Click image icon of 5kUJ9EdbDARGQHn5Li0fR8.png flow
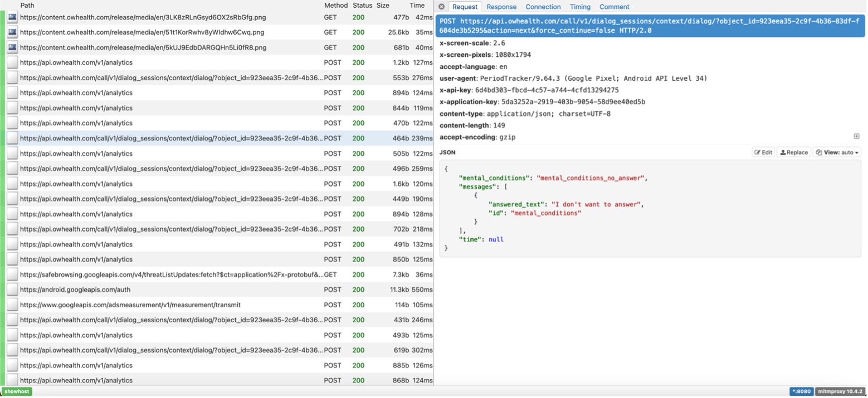 [12, 47]
